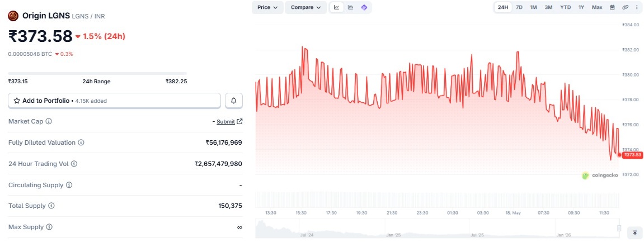This screenshot has width=644, height=242.
Task: Show Total Supply info icon
Action: click(x=51, y=206)
